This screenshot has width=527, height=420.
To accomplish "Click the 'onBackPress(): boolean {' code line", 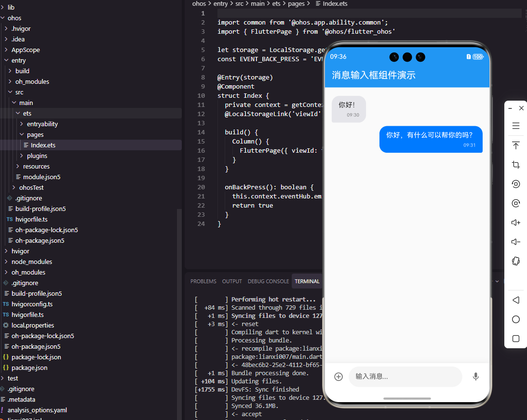I will coord(269,187).
